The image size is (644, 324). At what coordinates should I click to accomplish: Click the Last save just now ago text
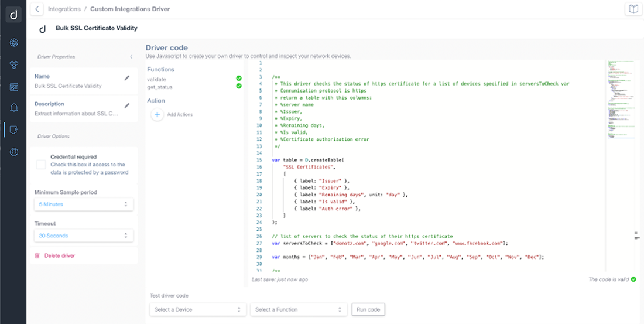pyautogui.click(x=279, y=279)
